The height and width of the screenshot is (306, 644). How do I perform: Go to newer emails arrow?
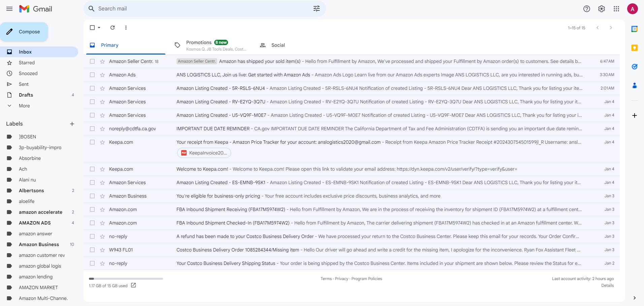pyautogui.click(x=598, y=28)
